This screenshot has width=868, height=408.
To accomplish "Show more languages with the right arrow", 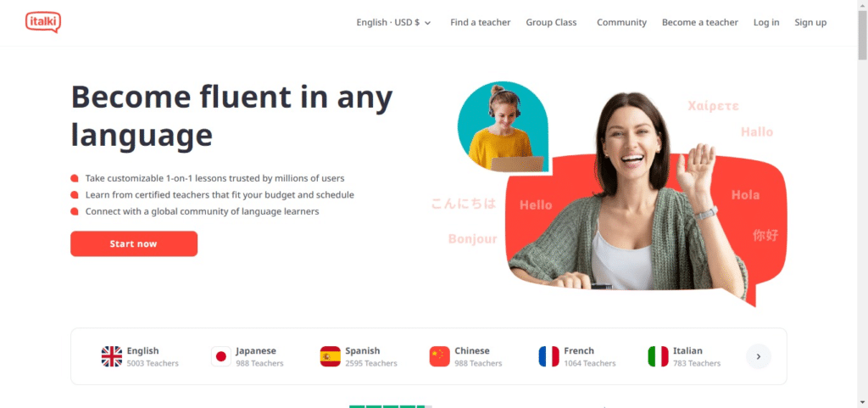I will (759, 356).
